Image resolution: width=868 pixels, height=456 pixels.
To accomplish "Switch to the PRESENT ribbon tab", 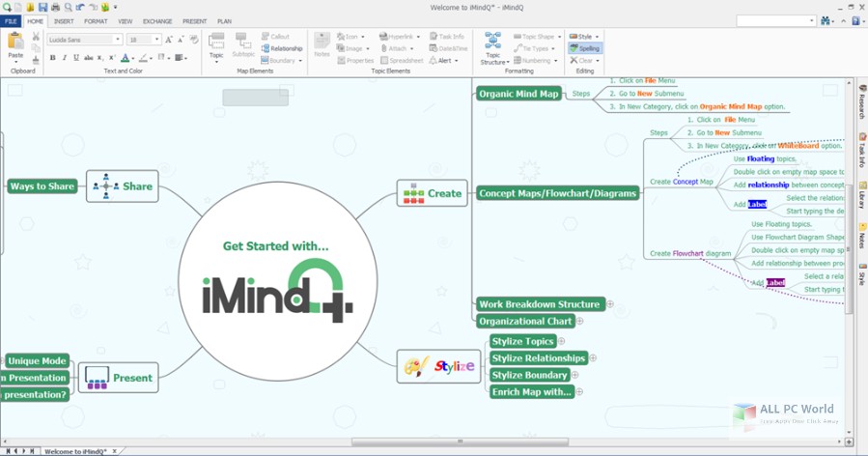I will 194,21.
